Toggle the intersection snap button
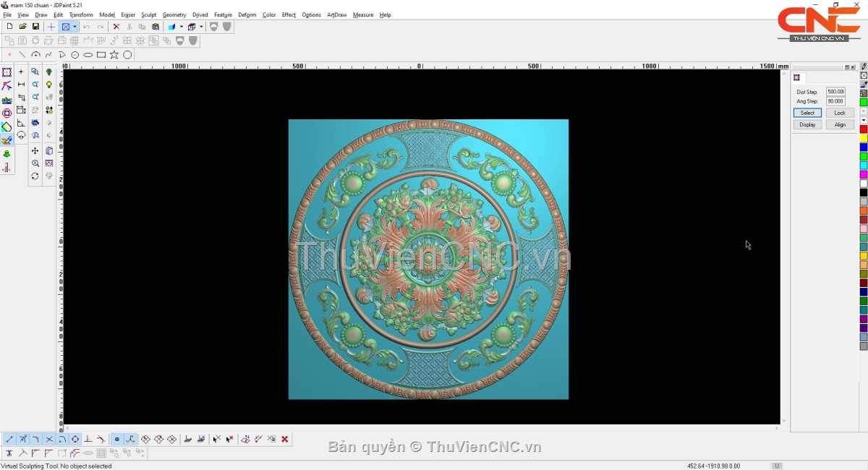Image resolution: width=868 pixels, height=470 pixels. pos(49,439)
